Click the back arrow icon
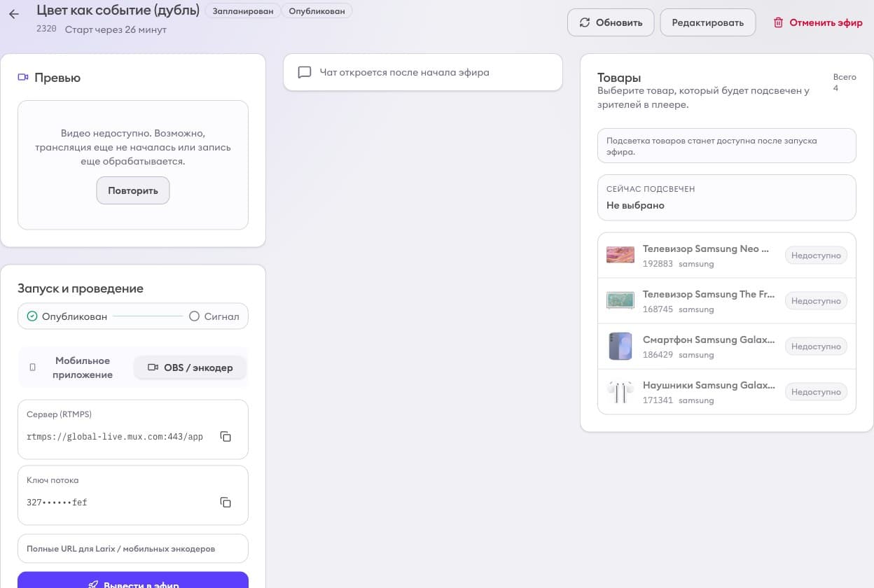The height and width of the screenshot is (588, 874). [13, 14]
